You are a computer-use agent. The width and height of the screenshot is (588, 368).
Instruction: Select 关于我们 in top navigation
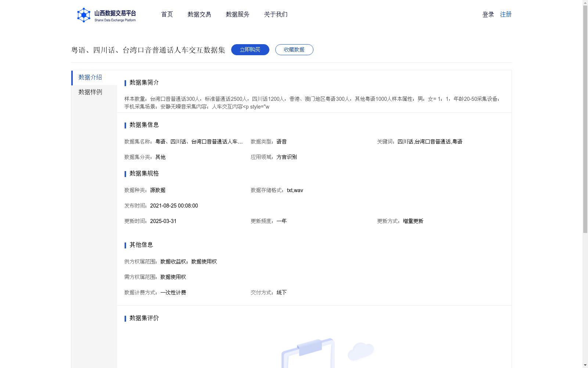pyautogui.click(x=276, y=14)
